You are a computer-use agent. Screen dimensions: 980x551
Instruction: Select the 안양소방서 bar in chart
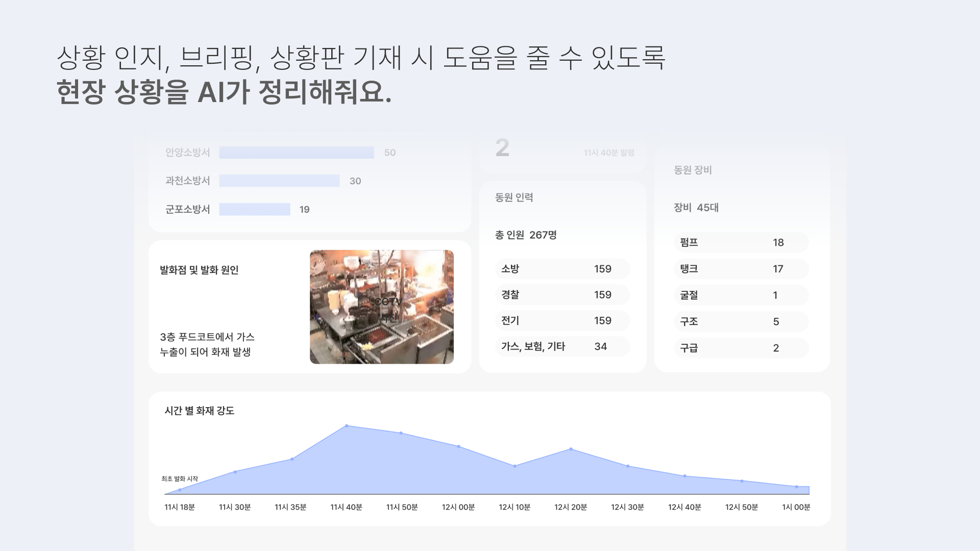pyautogui.click(x=296, y=153)
